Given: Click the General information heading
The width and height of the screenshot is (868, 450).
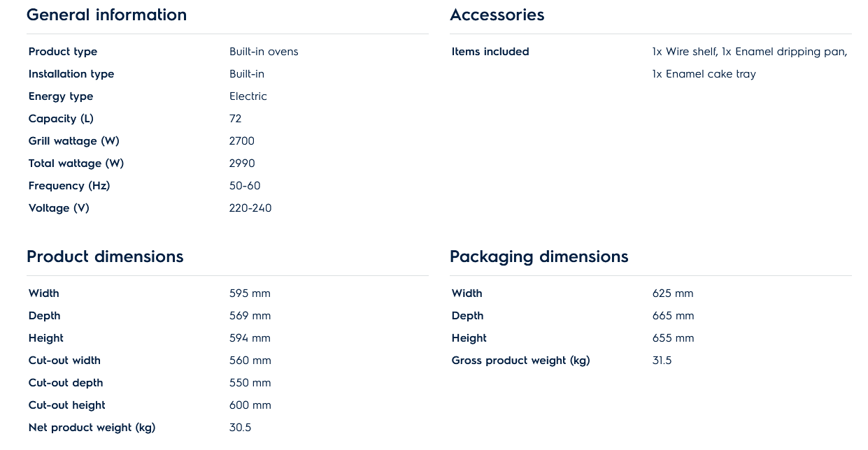Looking at the screenshot, I should pyautogui.click(x=106, y=15).
